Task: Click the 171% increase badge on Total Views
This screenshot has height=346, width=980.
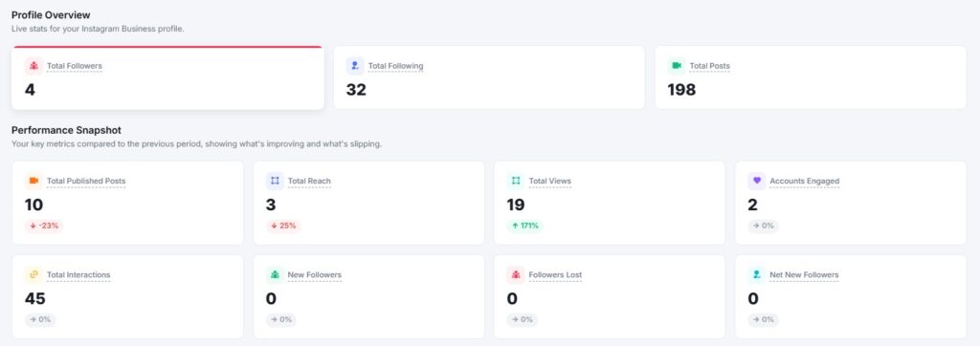Action: 525,227
